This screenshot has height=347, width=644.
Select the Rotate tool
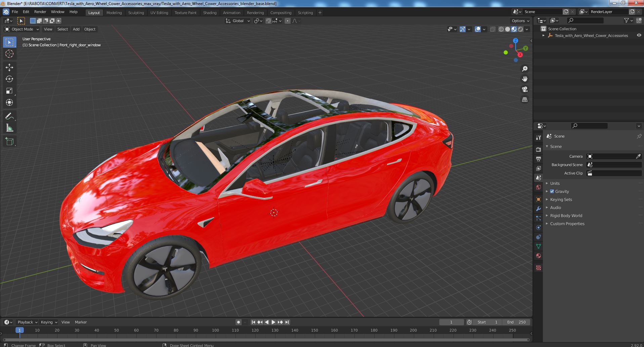pos(9,79)
